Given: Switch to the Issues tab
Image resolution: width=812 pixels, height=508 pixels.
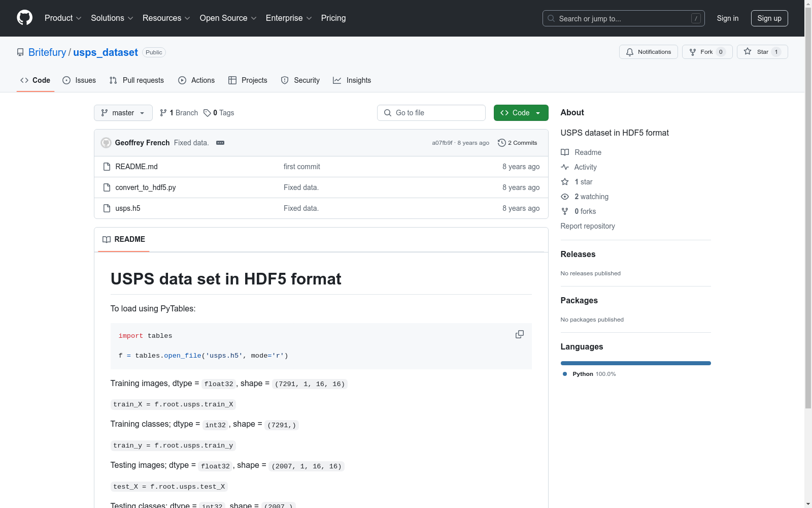Looking at the screenshot, I should pos(79,80).
